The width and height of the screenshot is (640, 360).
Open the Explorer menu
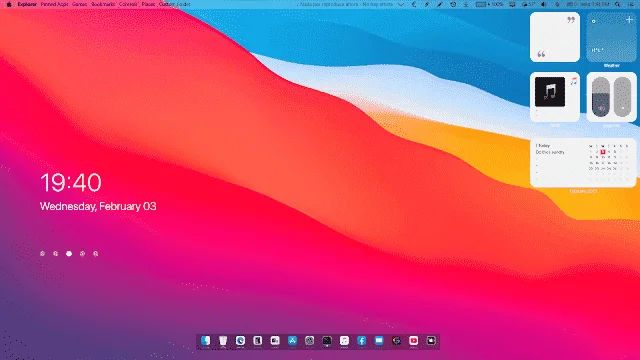[27, 4]
